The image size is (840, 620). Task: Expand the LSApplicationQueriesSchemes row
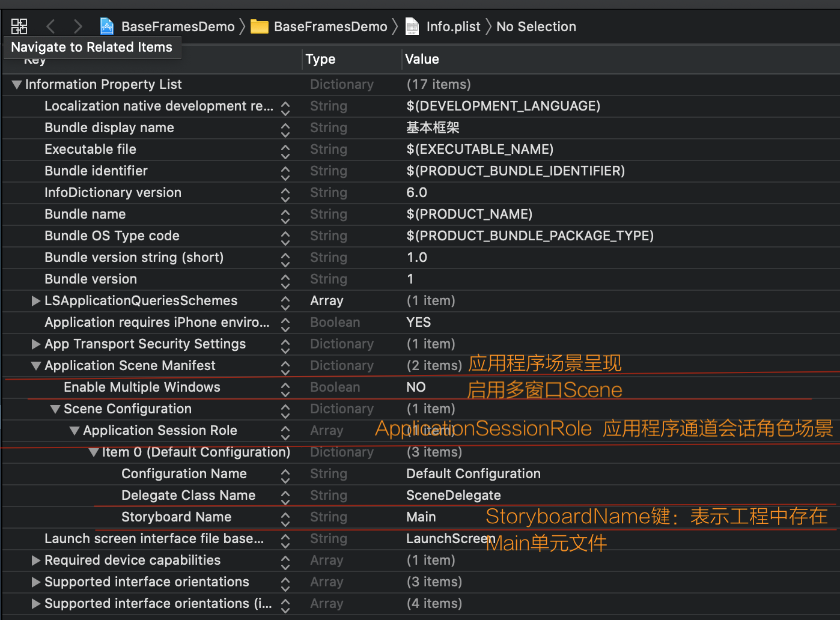[x=36, y=301]
